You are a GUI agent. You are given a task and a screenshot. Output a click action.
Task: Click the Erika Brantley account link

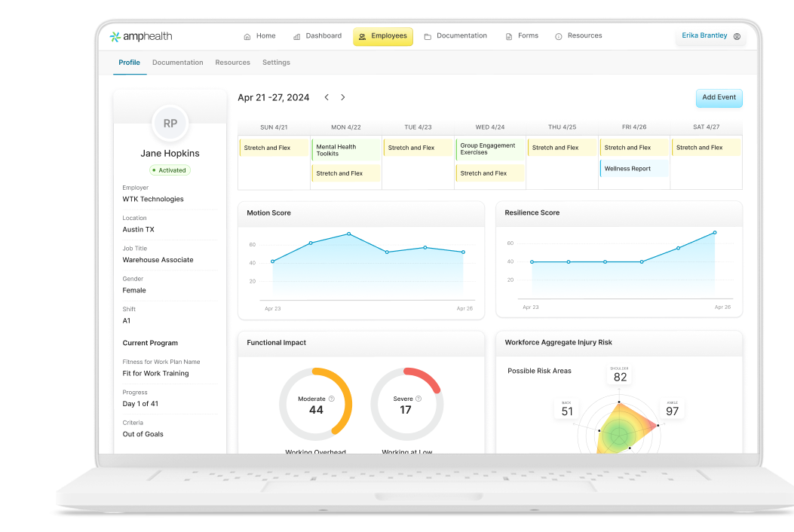[x=704, y=35]
